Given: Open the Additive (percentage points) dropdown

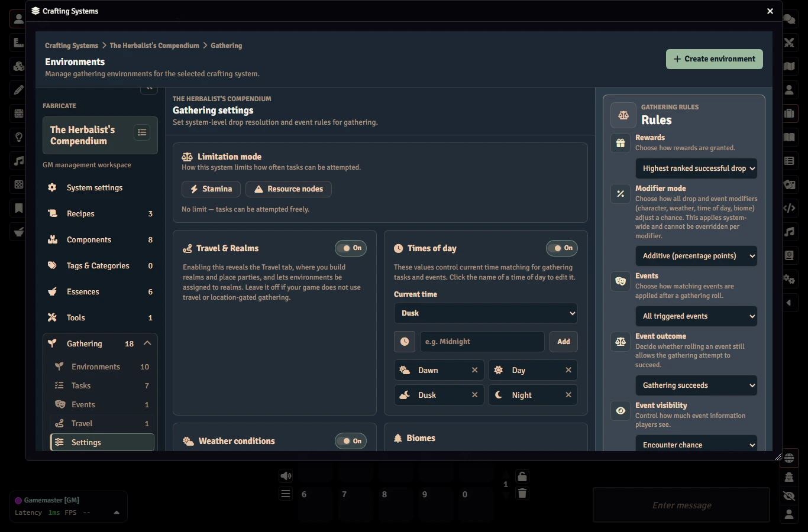Looking at the screenshot, I should tap(696, 256).
